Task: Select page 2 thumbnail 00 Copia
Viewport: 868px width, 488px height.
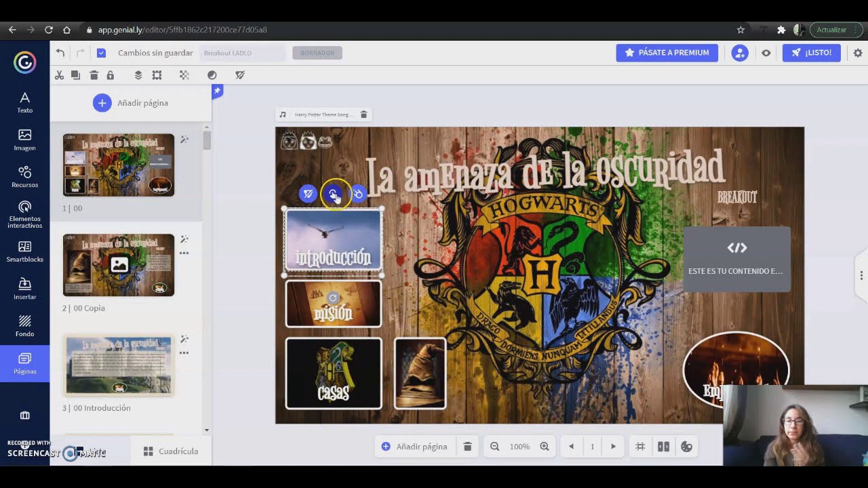Action: 119,265
